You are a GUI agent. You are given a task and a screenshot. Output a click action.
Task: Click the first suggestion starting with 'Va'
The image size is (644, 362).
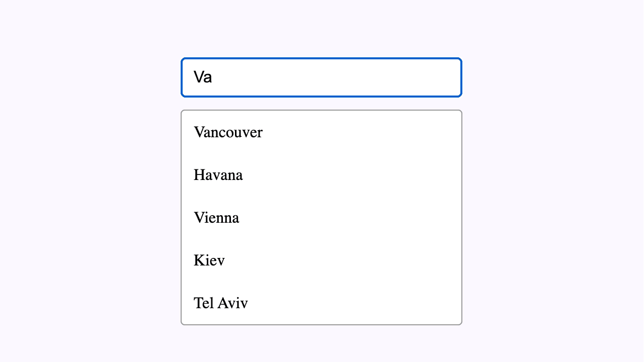pyautogui.click(x=228, y=133)
